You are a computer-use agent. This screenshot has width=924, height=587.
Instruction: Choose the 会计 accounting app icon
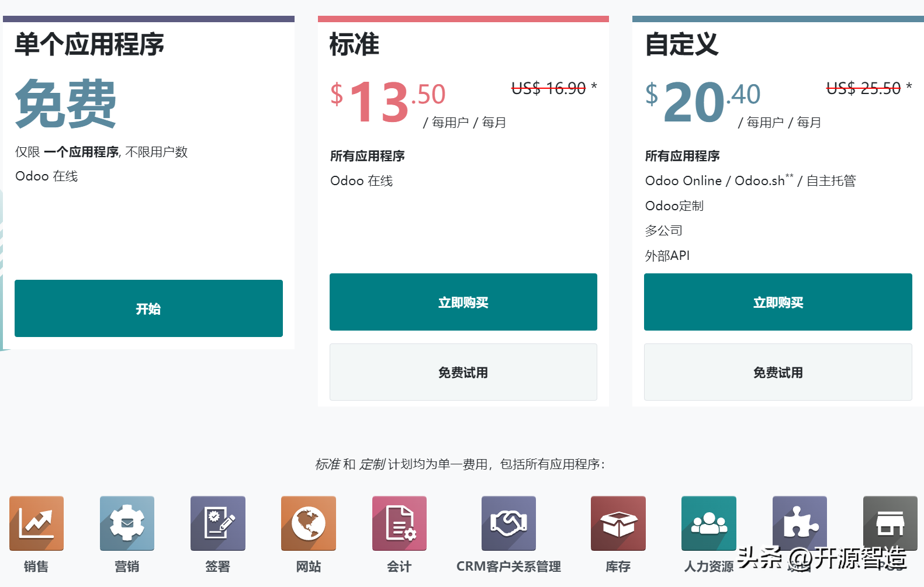click(x=399, y=523)
